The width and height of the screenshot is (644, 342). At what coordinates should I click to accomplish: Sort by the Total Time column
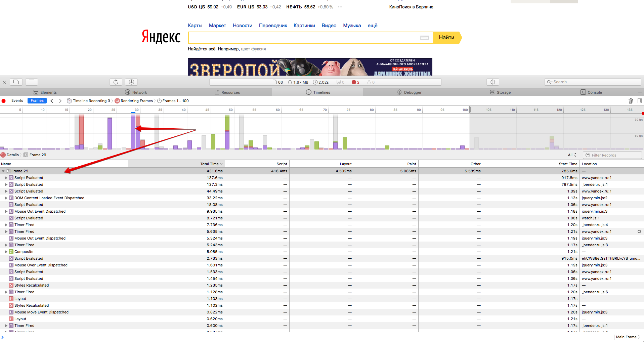176,164
